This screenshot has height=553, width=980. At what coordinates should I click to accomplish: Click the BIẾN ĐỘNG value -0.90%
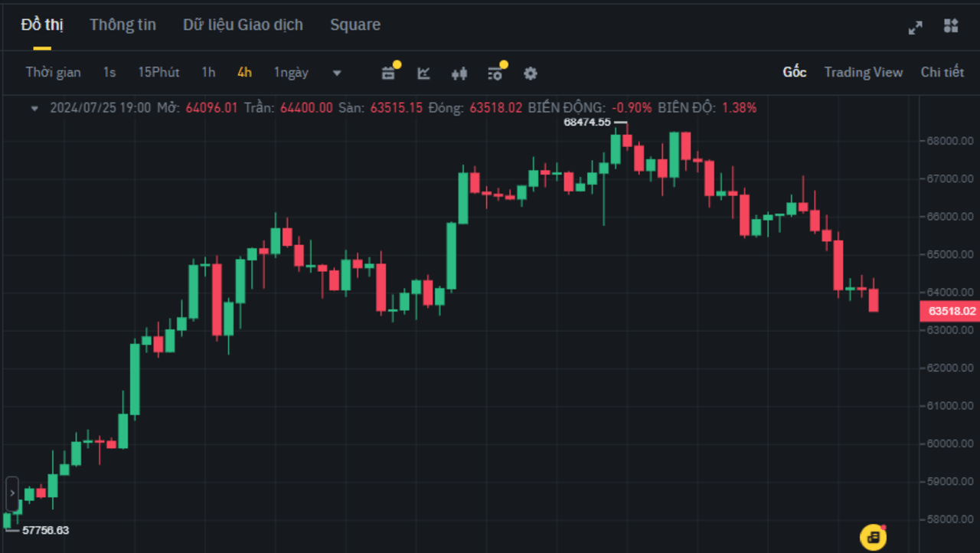(x=632, y=108)
